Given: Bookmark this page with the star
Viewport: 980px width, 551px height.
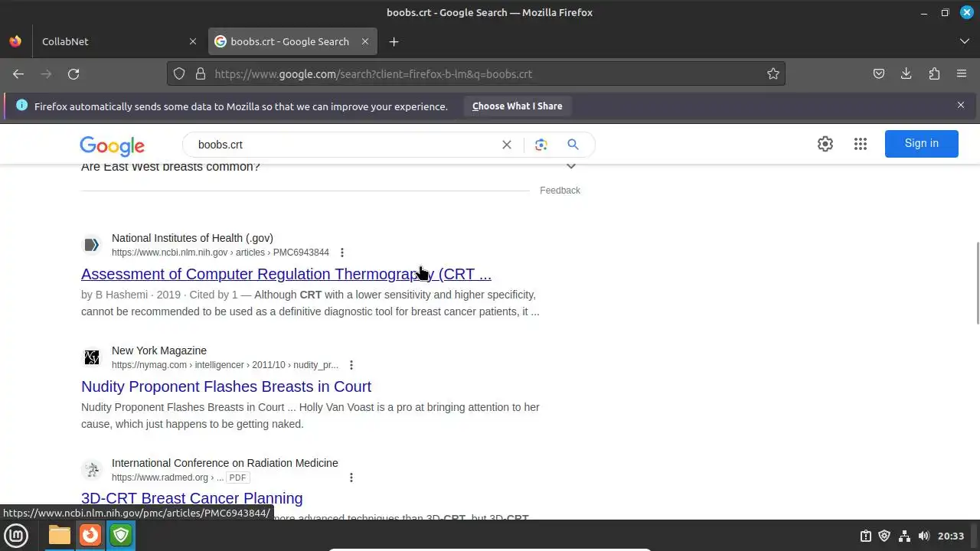Looking at the screenshot, I should 773,73.
